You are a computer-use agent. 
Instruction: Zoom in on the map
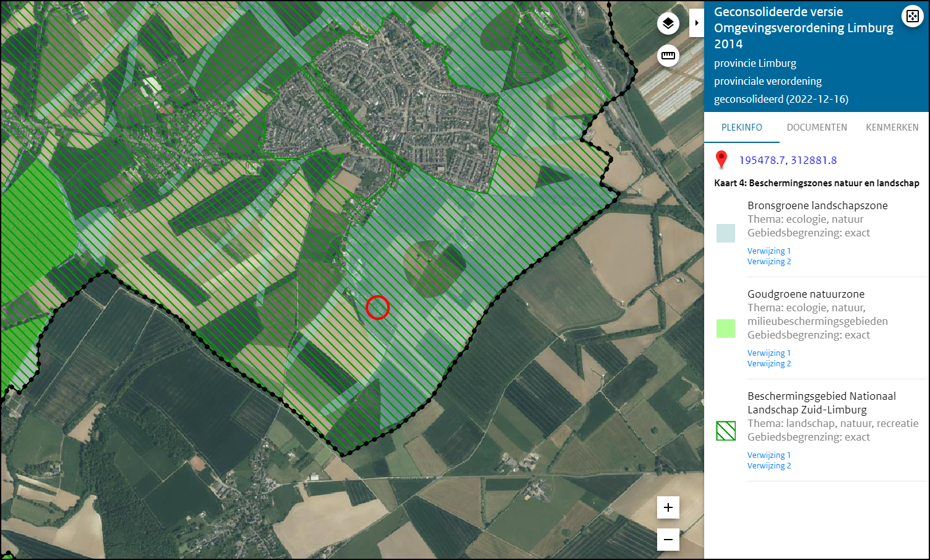[668, 507]
